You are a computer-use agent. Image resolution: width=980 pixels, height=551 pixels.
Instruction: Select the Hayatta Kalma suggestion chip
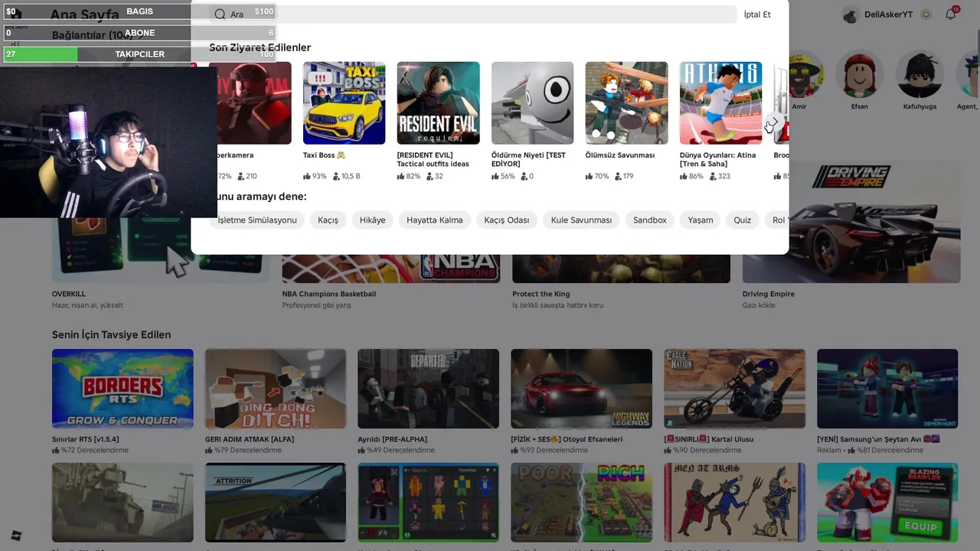pyautogui.click(x=435, y=220)
